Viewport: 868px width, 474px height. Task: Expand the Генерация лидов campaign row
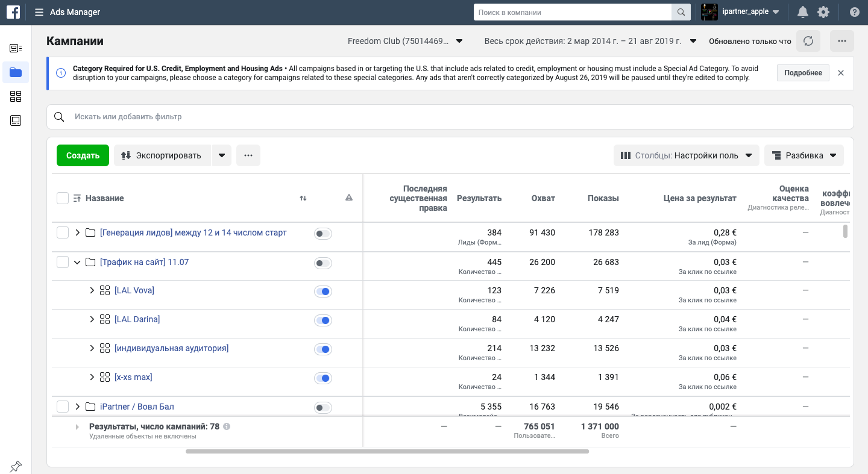[77, 232]
